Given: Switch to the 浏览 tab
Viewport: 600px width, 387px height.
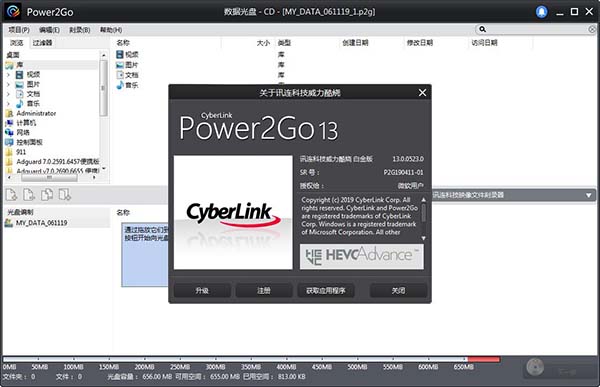Looking at the screenshot, I should [x=16, y=43].
